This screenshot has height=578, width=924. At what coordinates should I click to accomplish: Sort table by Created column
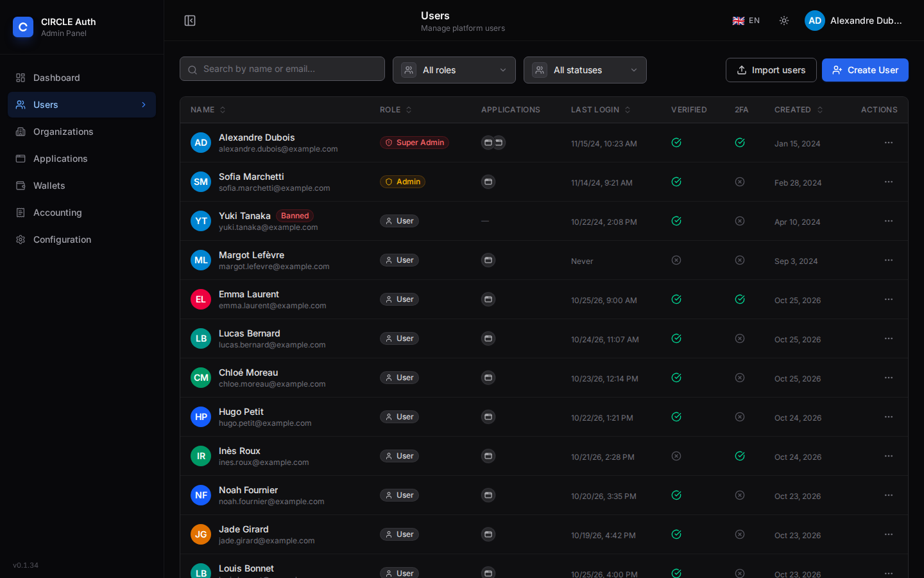[799, 110]
